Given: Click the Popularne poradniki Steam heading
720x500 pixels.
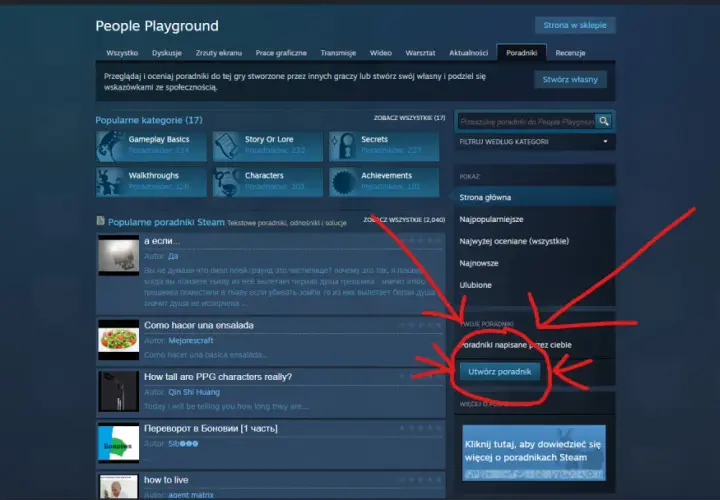Looking at the screenshot, I should [166, 222].
